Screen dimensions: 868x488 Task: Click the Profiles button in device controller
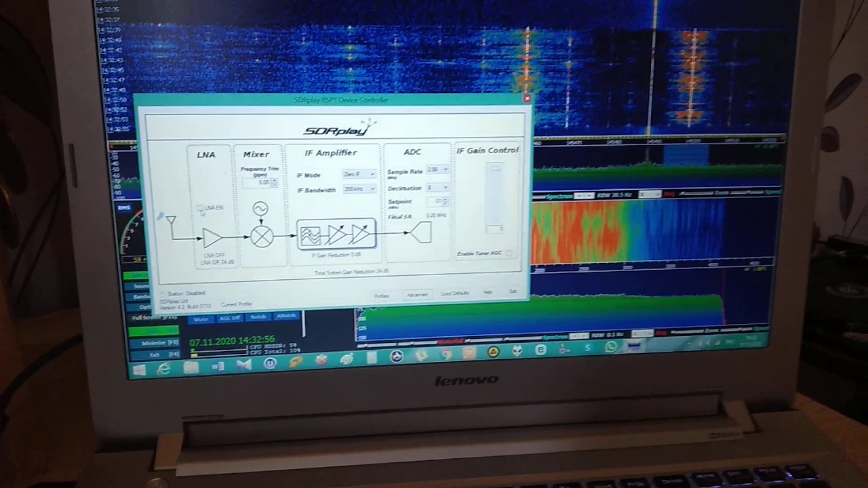point(382,296)
